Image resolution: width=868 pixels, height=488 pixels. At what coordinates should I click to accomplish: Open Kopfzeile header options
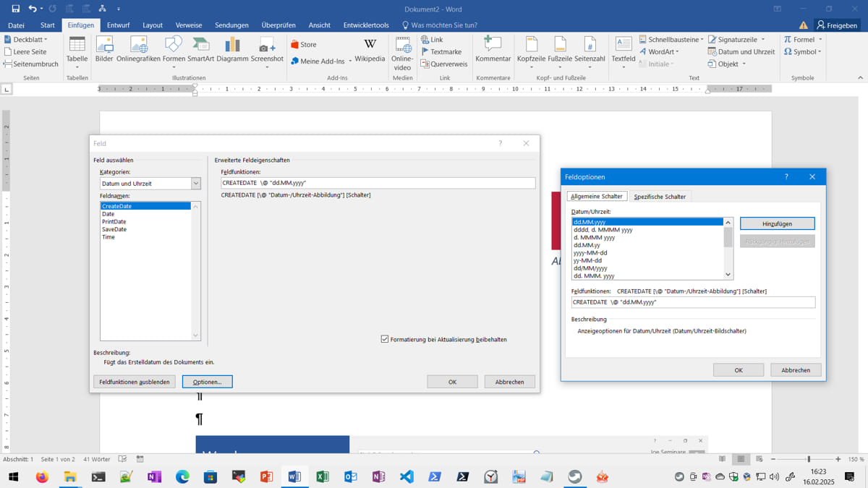click(x=531, y=52)
